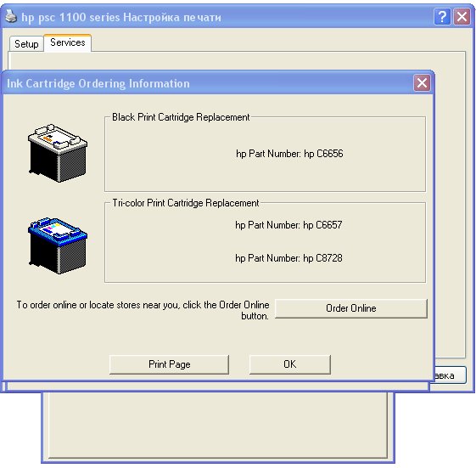Open the Order Online page

[x=351, y=308]
